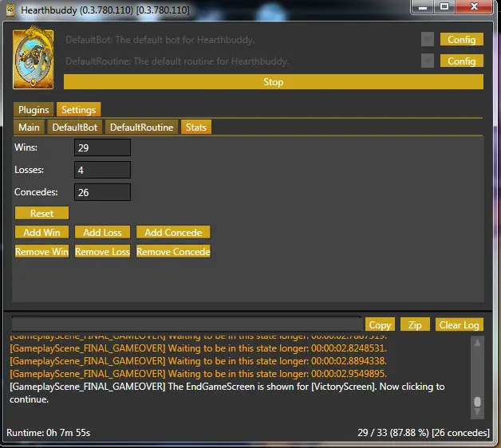Click the log line ending 00:00:02.8894338
The width and height of the screenshot is (501, 448).
click(198, 361)
